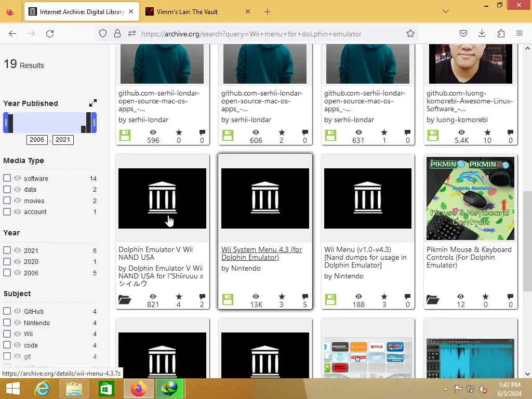
Task: Open Wii System Menu 4.3 (for Dolphin Emulator) link
Action: [x=262, y=254]
